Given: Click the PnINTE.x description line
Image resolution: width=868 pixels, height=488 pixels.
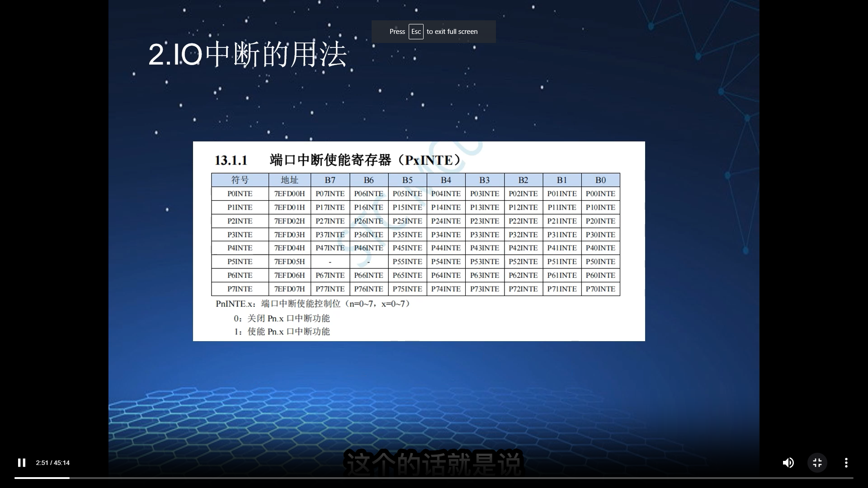Looking at the screenshot, I should point(314,304).
